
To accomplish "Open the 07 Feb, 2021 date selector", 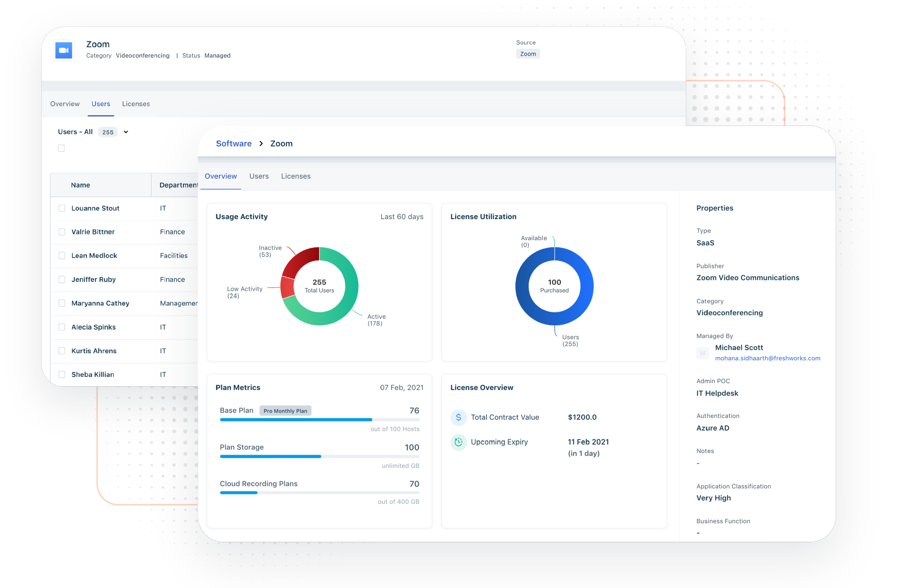I will [x=401, y=388].
